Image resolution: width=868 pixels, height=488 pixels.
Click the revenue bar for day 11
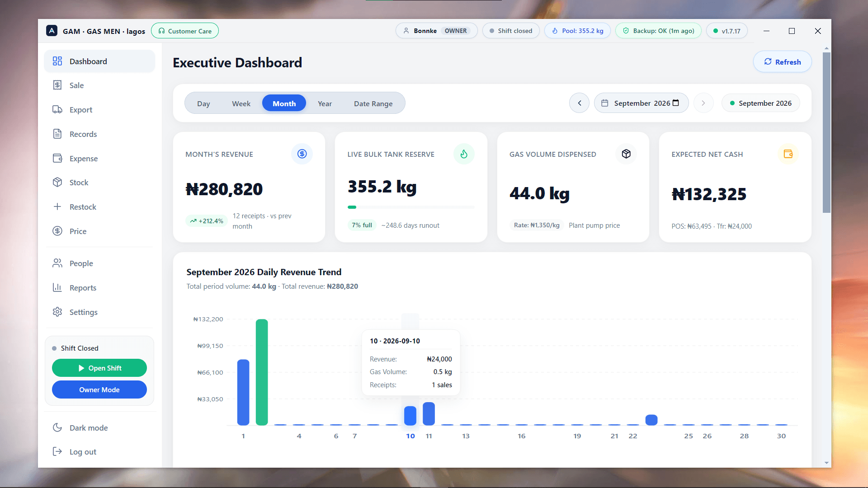(x=429, y=413)
